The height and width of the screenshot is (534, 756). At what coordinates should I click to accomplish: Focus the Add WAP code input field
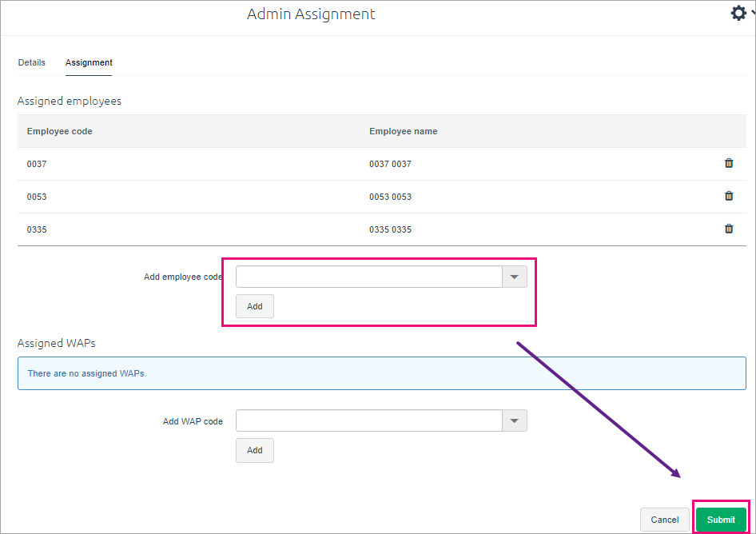coord(369,420)
